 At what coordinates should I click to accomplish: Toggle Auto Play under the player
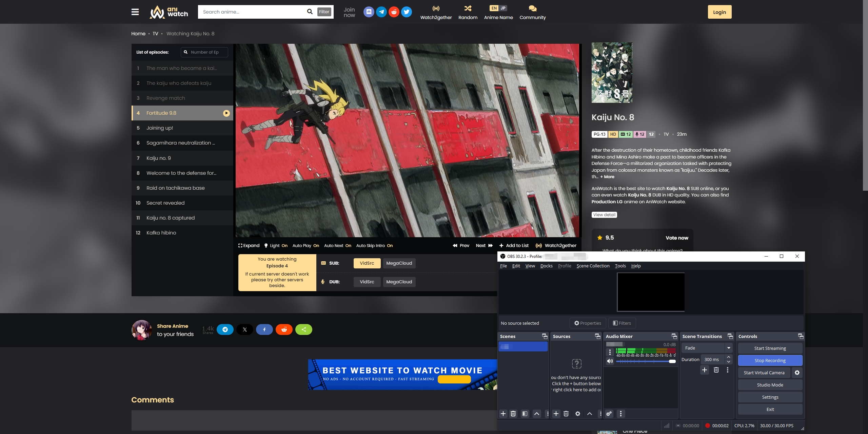306,246
